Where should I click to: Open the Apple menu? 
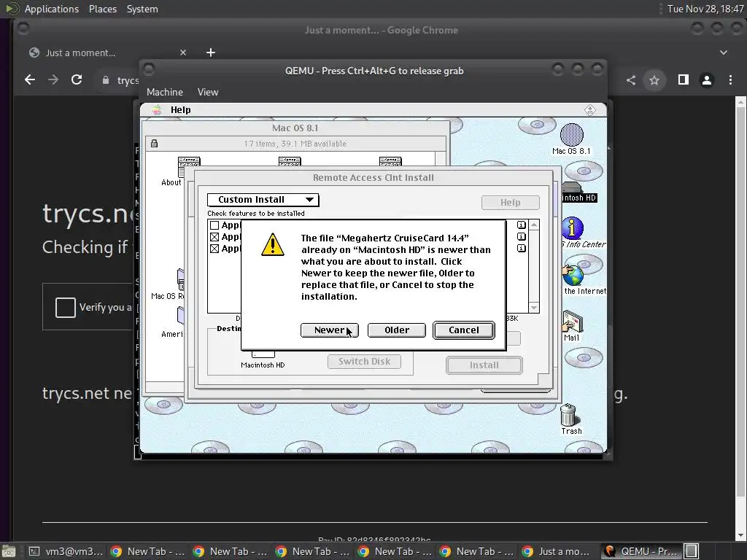(x=157, y=110)
